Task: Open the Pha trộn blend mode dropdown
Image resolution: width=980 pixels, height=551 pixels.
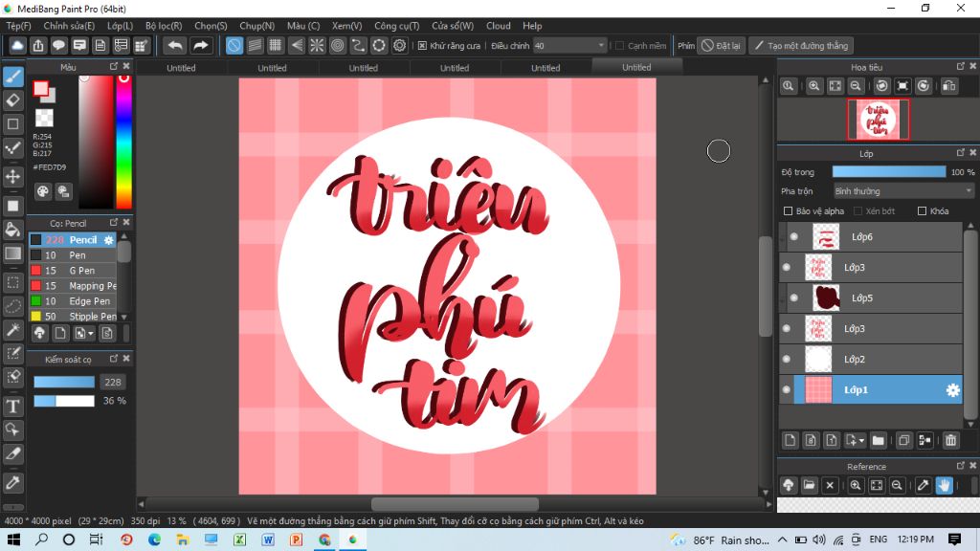Action: [903, 191]
